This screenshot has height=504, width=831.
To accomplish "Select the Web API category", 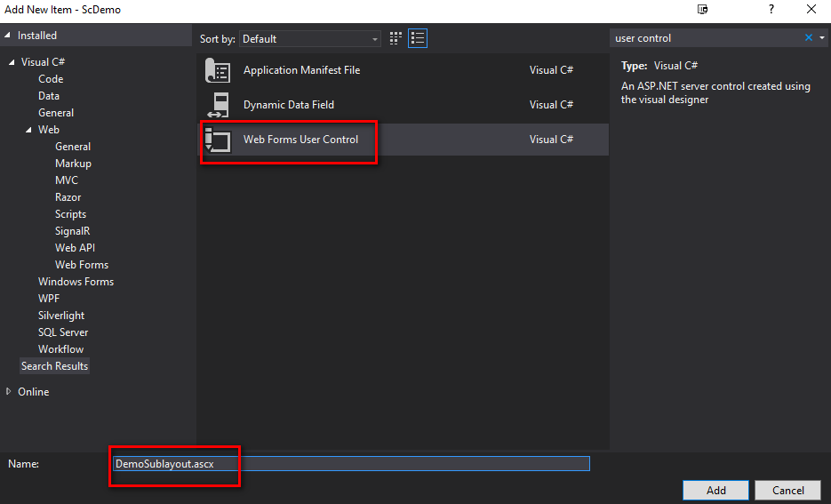I will 75,248.
